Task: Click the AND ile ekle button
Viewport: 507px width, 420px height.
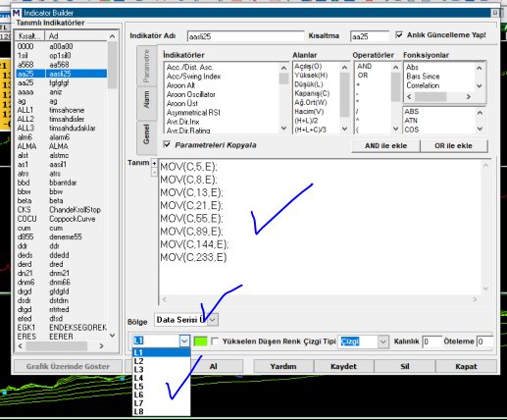Action: point(385,146)
